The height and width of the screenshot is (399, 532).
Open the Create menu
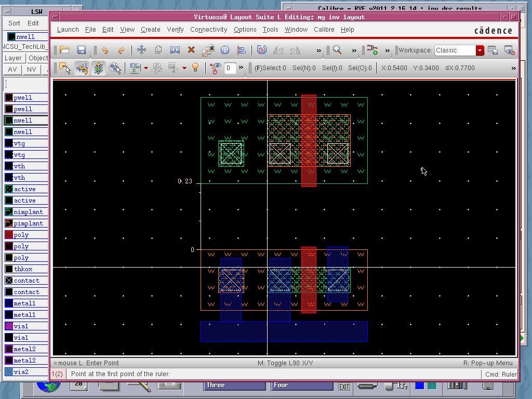150,30
